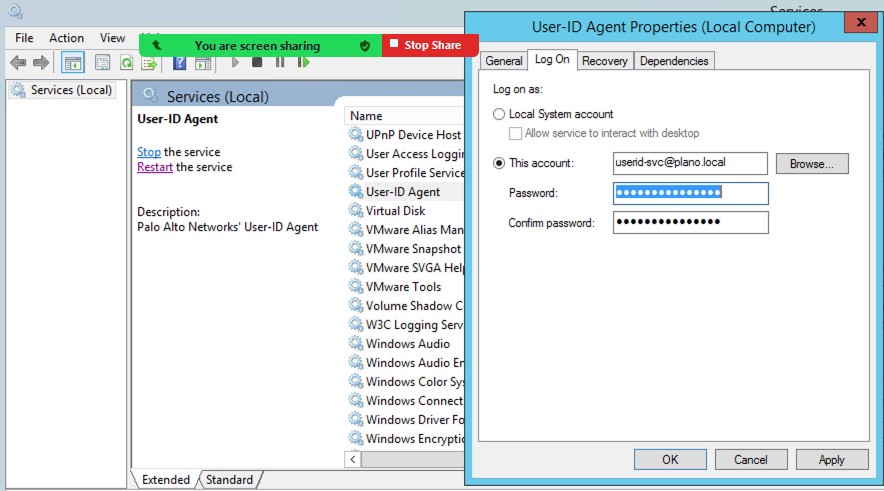Select the Windows Audio Endpoint row
The image size is (884, 491).
pos(405,362)
